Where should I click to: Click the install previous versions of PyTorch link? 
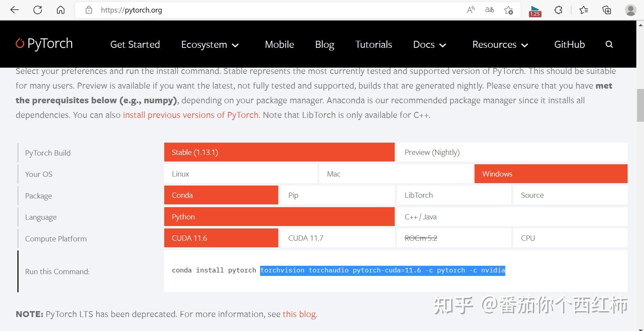pos(190,115)
